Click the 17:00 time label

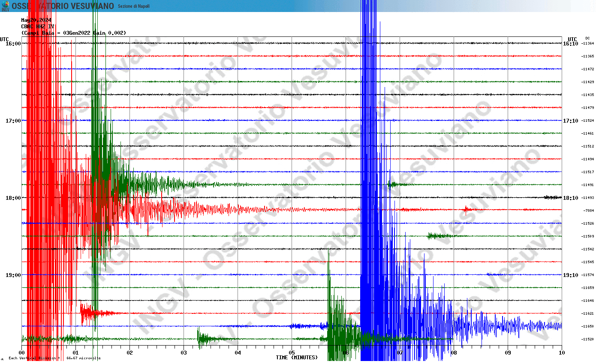[x=14, y=120]
